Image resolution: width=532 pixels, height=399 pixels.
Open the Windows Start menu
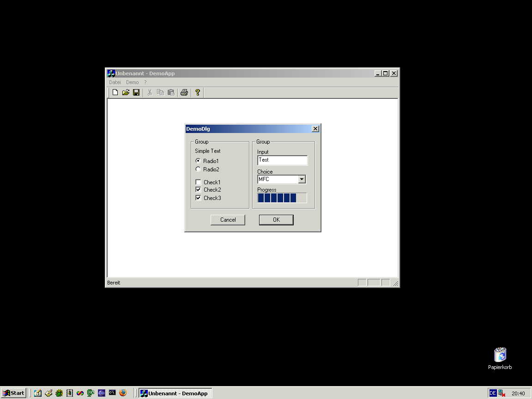coord(13,393)
